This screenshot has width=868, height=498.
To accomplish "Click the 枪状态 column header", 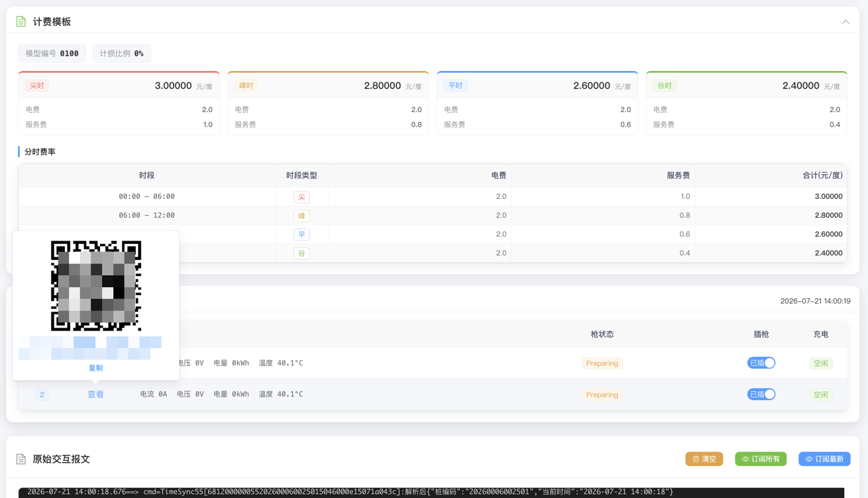I will pos(602,334).
